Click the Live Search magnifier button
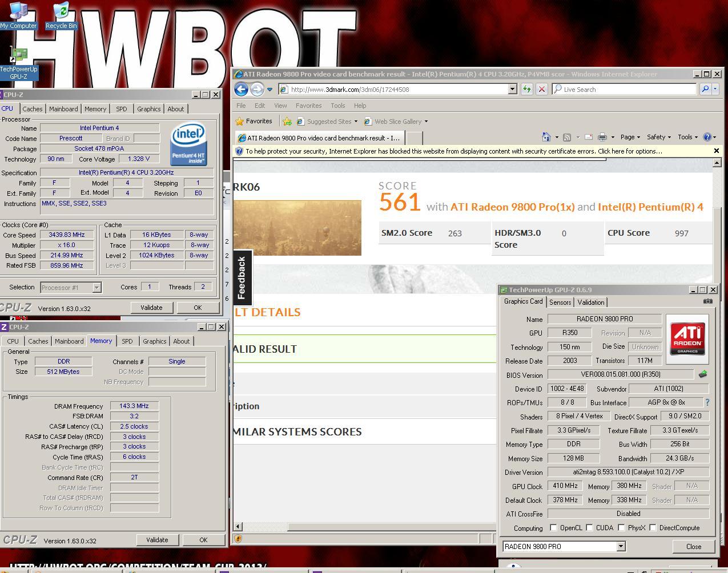 (705, 89)
